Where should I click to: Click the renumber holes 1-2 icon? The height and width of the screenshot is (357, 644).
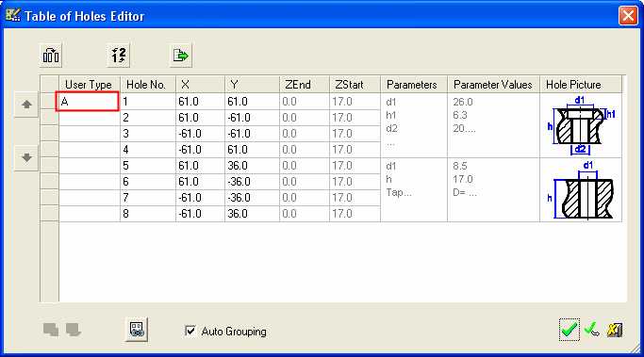119,56
